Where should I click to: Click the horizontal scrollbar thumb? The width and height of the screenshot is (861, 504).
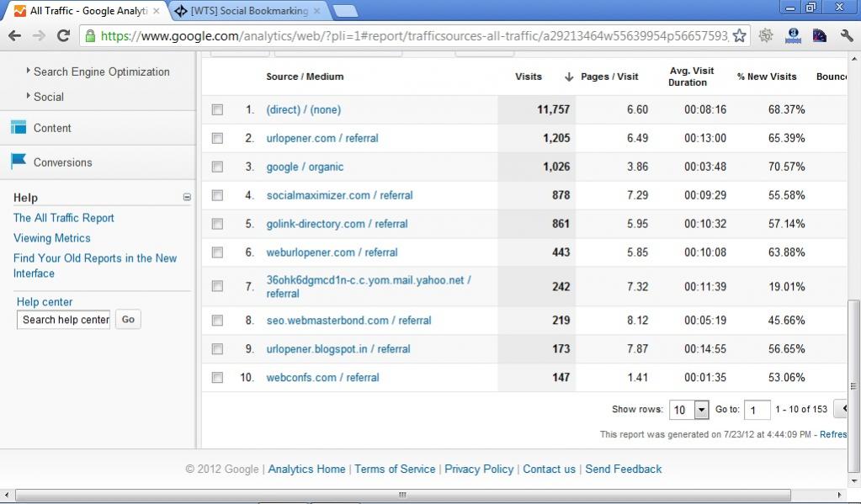pos(402,496)
